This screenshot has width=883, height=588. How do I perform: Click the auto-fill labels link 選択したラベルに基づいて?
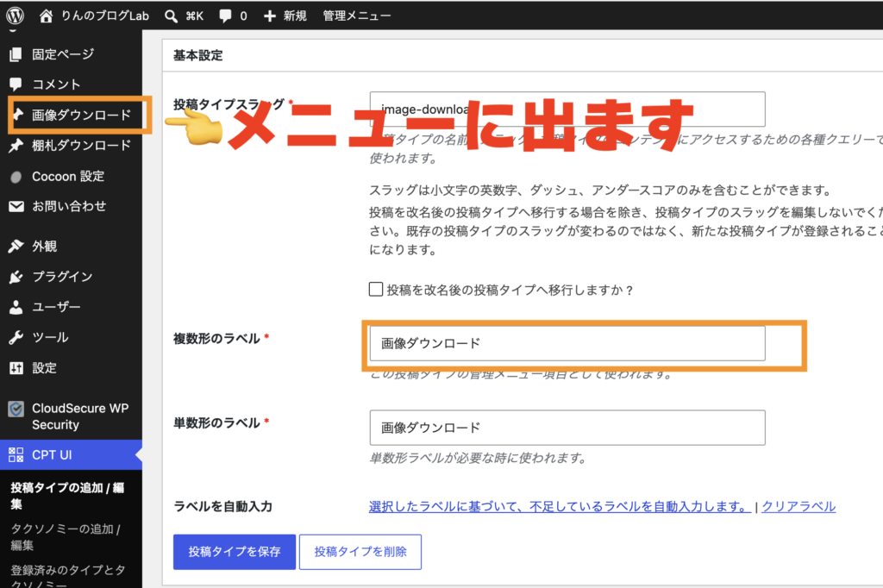click(559, 506)
